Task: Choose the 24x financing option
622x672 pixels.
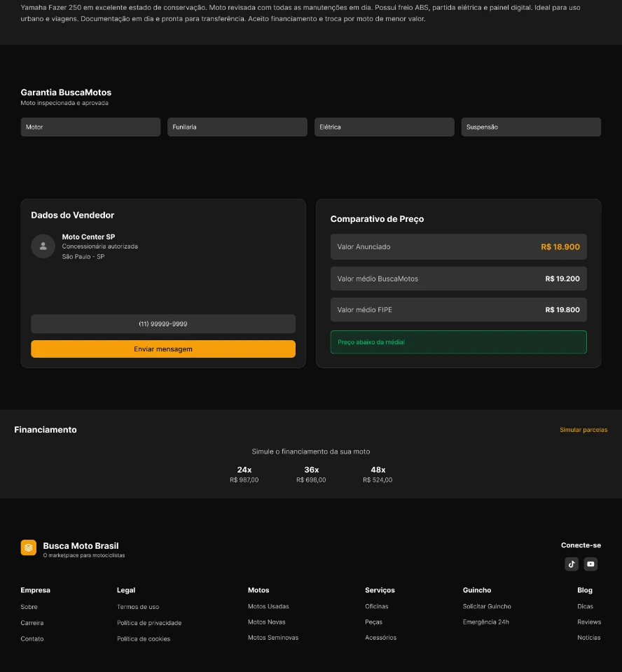Action: pos(244,475)
